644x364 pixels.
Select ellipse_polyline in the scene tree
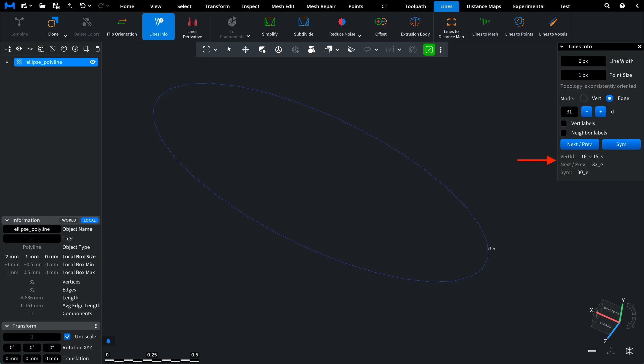[x=56, y=62]
